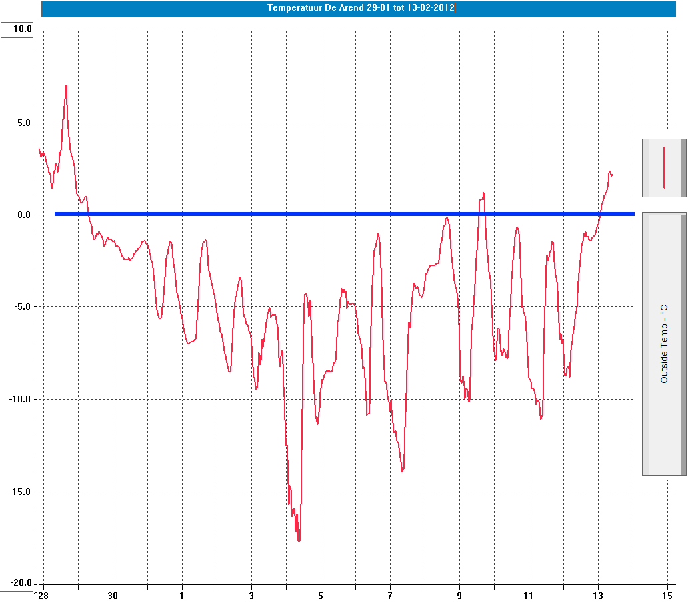This screenshot has width=700, height=611.
Task: Select the 10.0 upper axis limit box
Action: 17,29
